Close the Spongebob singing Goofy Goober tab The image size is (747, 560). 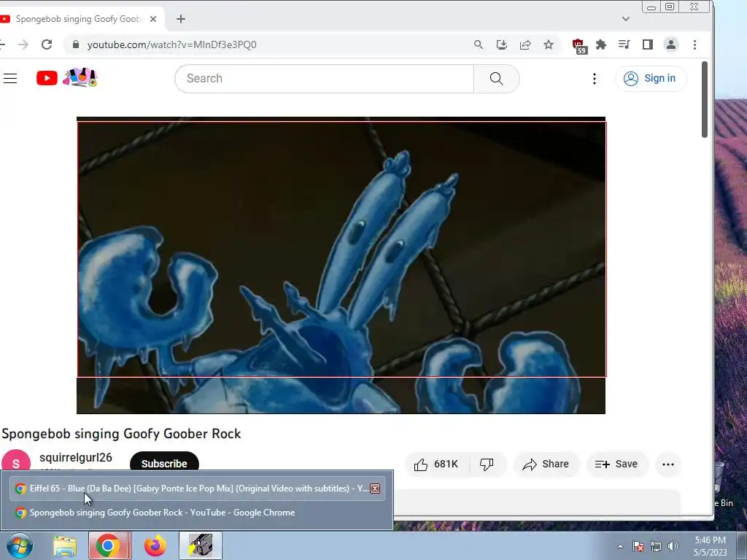[x=153, y=19]
